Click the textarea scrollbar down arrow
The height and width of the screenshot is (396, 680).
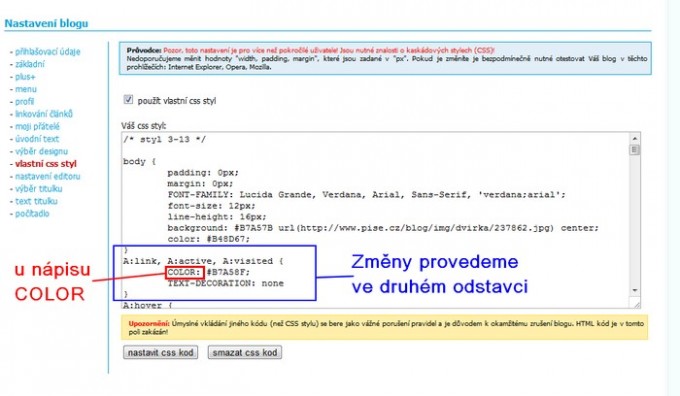click(635, 290)
